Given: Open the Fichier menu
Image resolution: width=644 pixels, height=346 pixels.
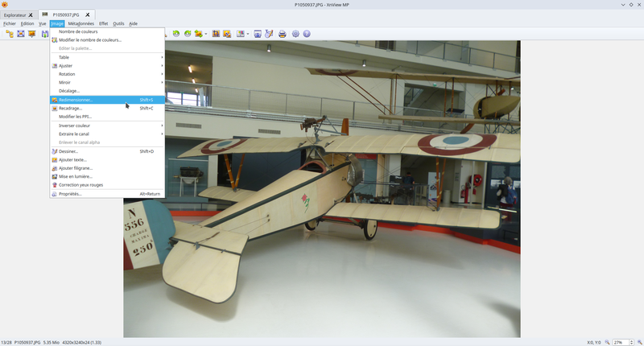Looking at the screenshot, I should (x=9, y=23).
